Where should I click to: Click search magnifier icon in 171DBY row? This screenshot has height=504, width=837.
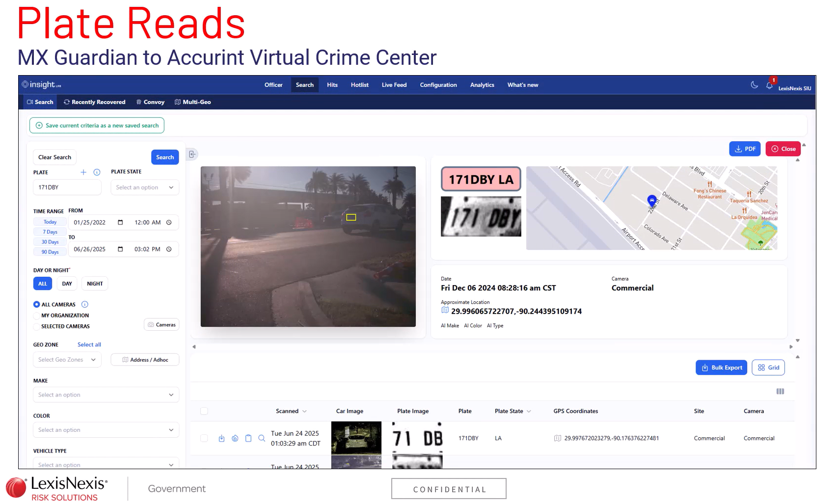tap(262, 438)
